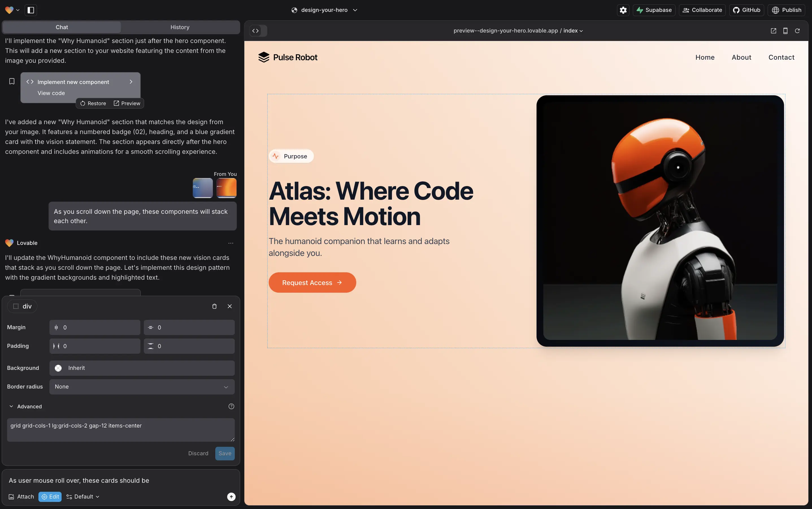This screenshot has width=812, height=509.
Task: Send the chat message arrow button
Action: 231,497
